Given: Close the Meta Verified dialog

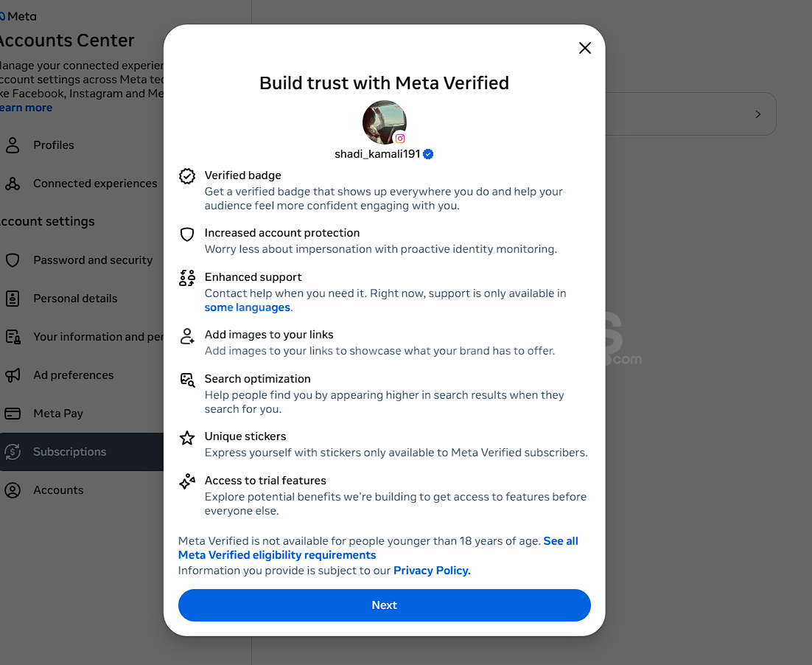Looking at the screenshot, I should 585,48.
